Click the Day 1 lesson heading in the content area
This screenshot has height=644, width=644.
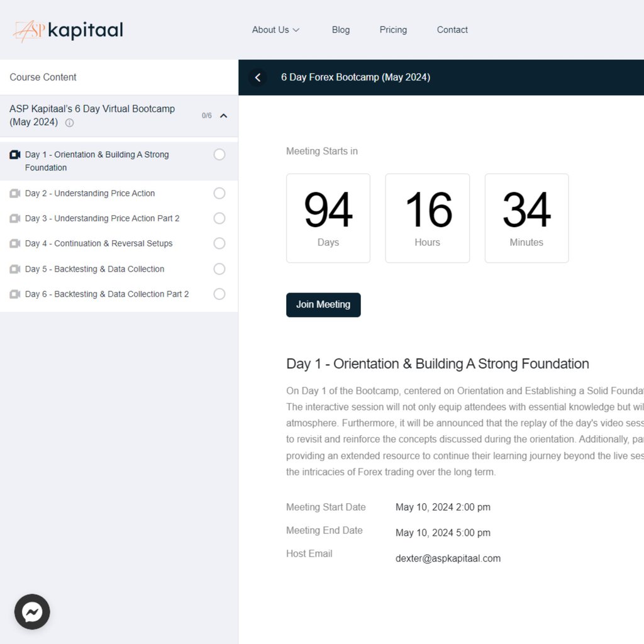pos(438,364)
